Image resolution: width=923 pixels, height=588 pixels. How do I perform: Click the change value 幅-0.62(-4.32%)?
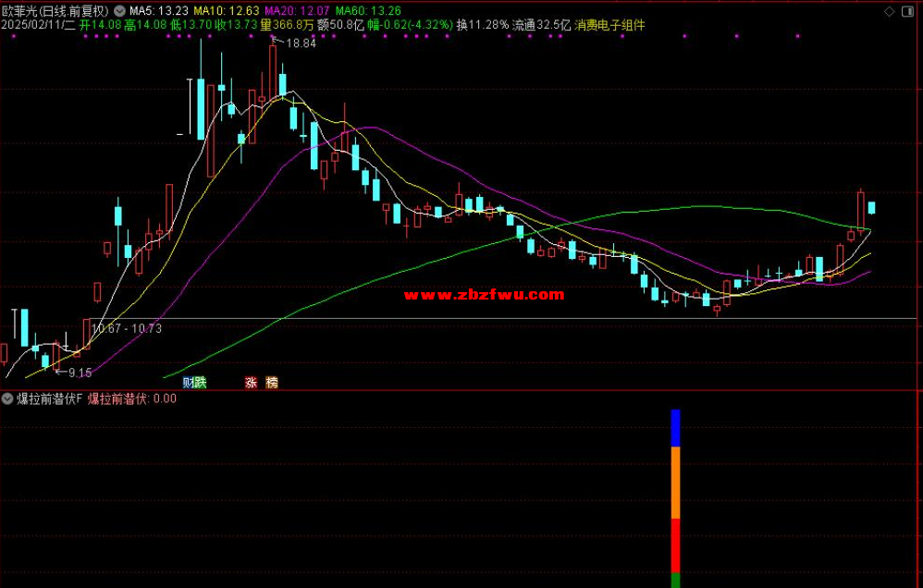tap(411, 25)
